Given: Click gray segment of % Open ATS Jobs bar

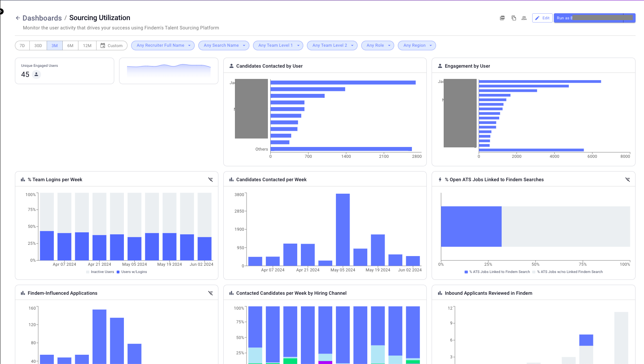Looking at the screenshot, I should 566,226.
